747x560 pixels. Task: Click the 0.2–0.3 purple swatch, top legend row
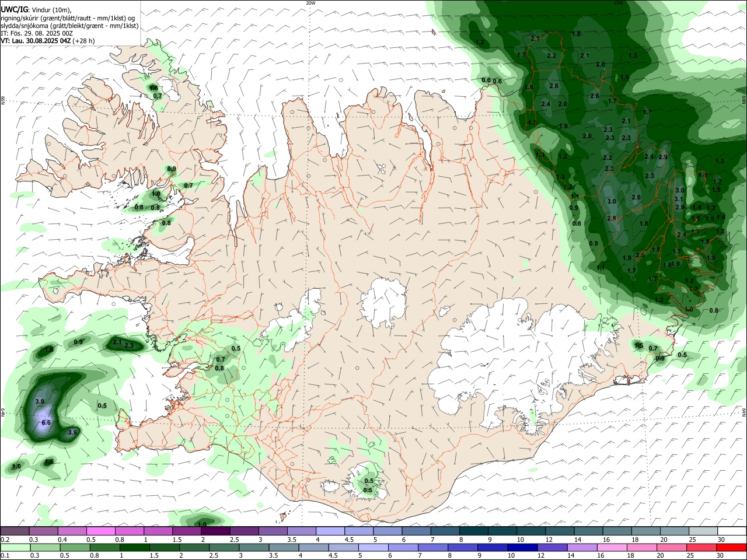point(15,531)
